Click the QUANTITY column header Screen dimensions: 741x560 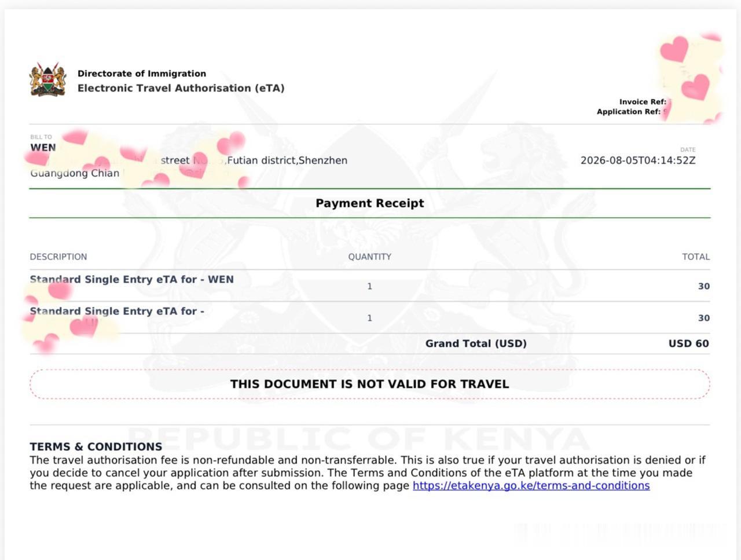[369, 257]
